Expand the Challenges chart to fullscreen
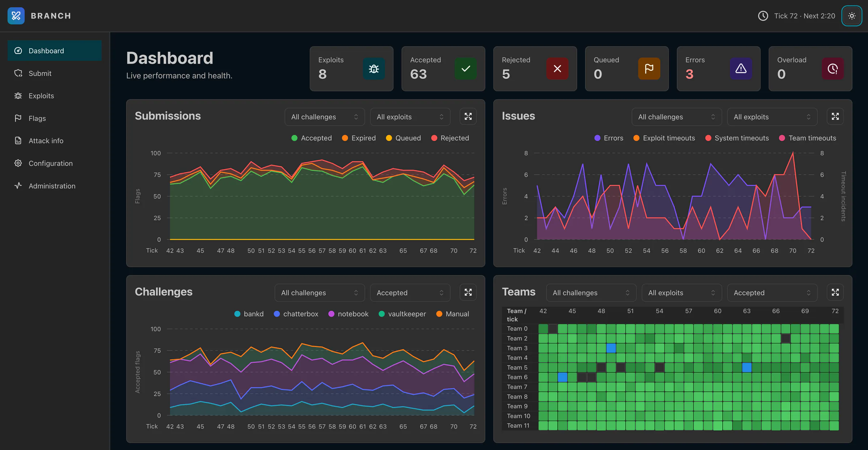This screenshot has width=868, height=450. 468,292
